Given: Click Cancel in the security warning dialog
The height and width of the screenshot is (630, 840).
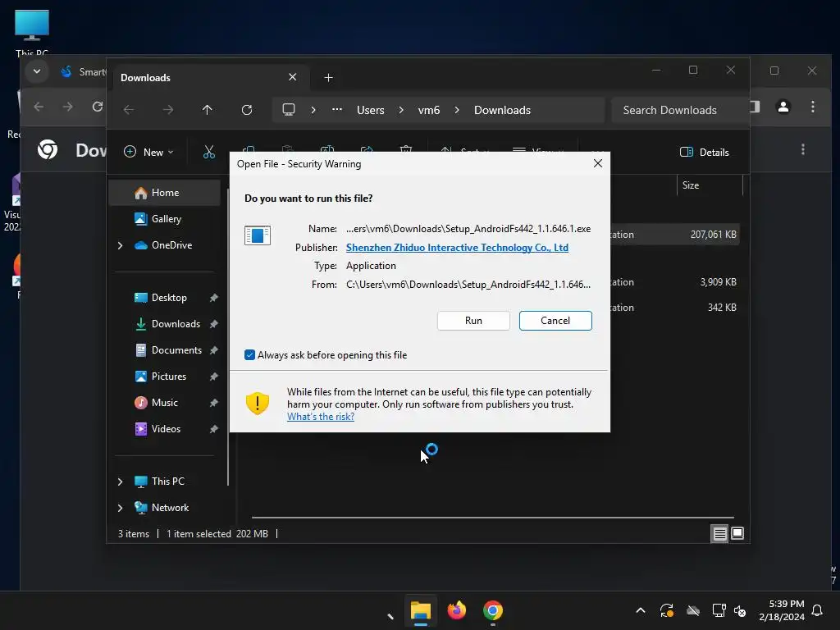Looking at the screenshot, I should (x=555, y=321).
